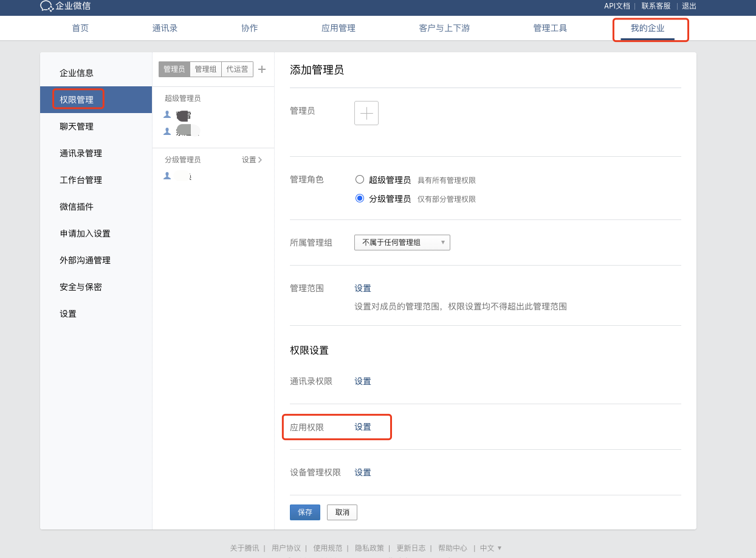Open 外部沟通管理 in sidebar
This screenshot has height=558, width=756.
(96, 260)
